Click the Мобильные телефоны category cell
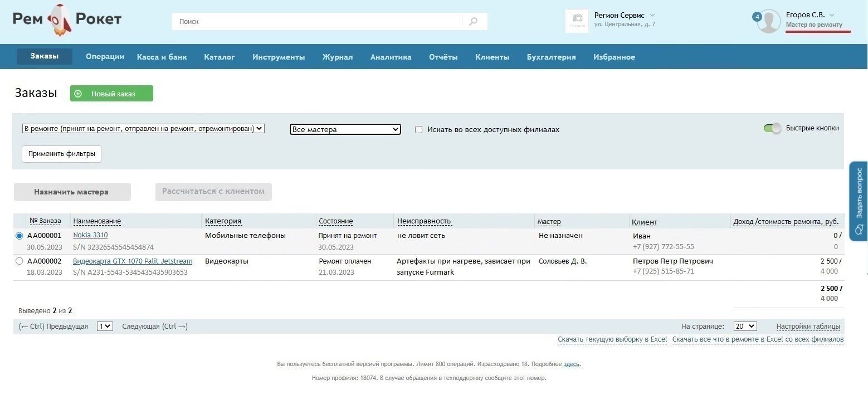 [245, 236]
